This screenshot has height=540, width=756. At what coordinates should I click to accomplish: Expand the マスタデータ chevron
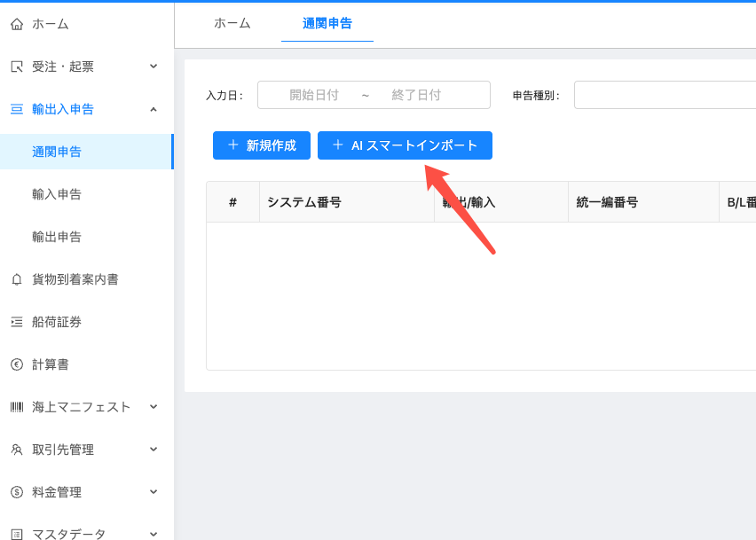154,534
